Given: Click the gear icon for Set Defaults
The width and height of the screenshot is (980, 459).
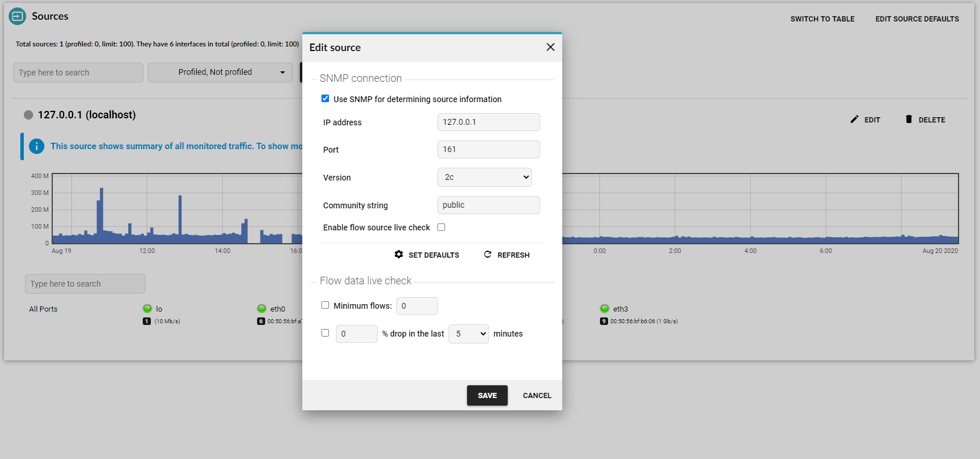Looking at the screenshot, I should pos(399,255).
